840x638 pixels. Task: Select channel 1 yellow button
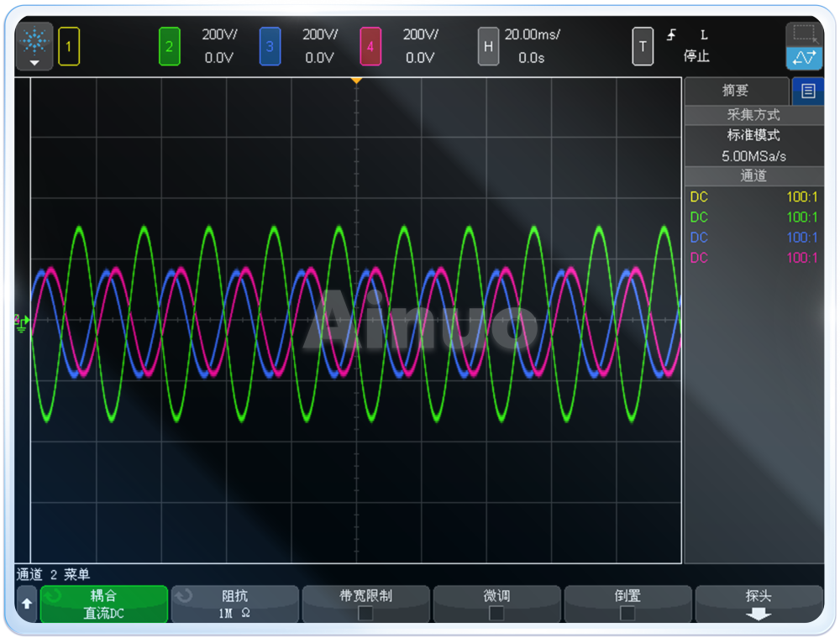(69, 46)
